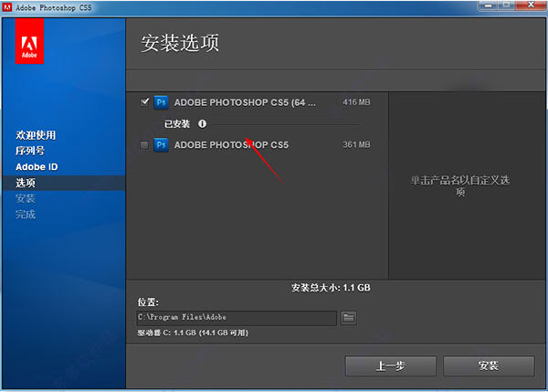The image size is (548, 392).
Task: Click the 单击产品名以自定义选项 hint text
Action: pos(460,185)
